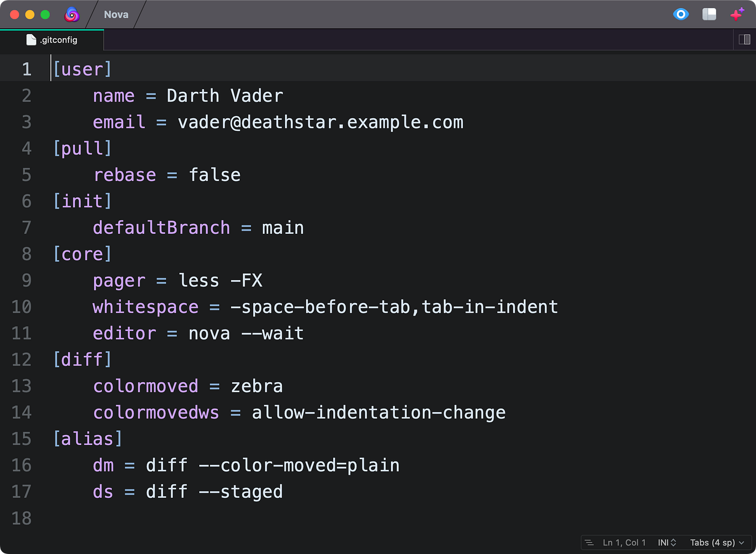Click the [user] section header
Screen dimensions: 756x554
click(x=82, y=69)
